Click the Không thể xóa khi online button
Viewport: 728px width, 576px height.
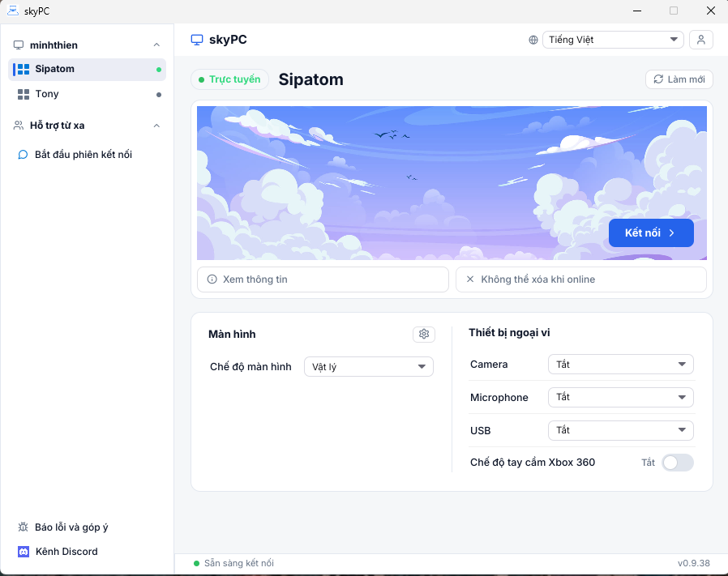click(580, 279)
